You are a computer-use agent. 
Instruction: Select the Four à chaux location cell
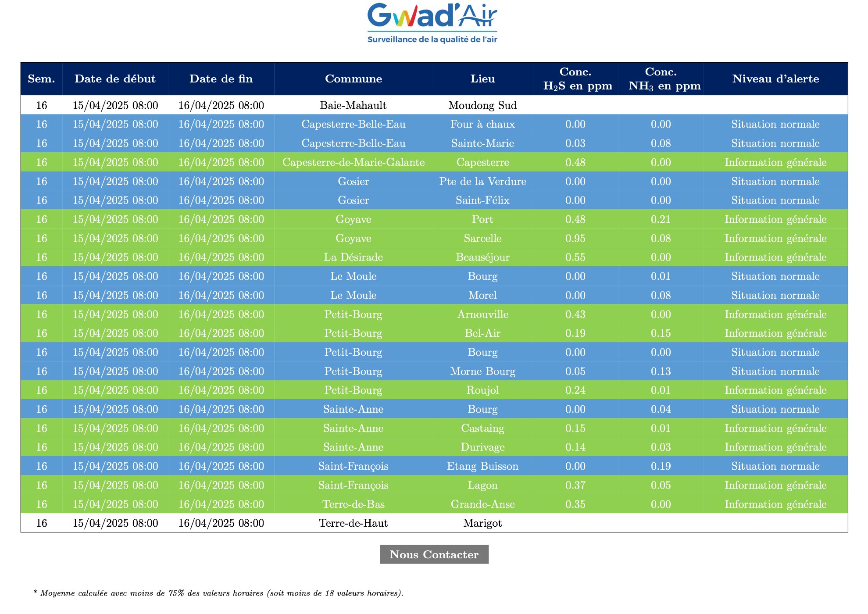[482, 124]
